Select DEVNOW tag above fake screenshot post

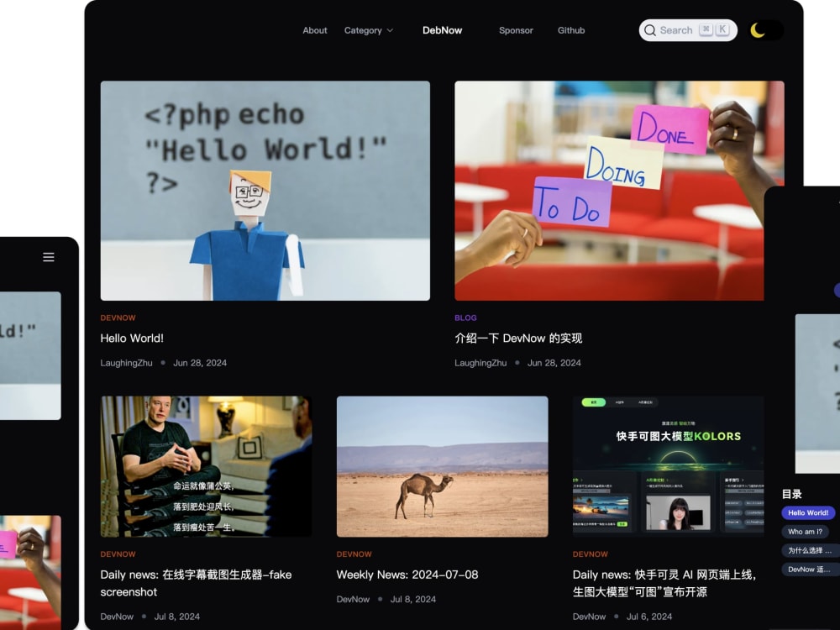pyautogui.click(x=118, y=554)
